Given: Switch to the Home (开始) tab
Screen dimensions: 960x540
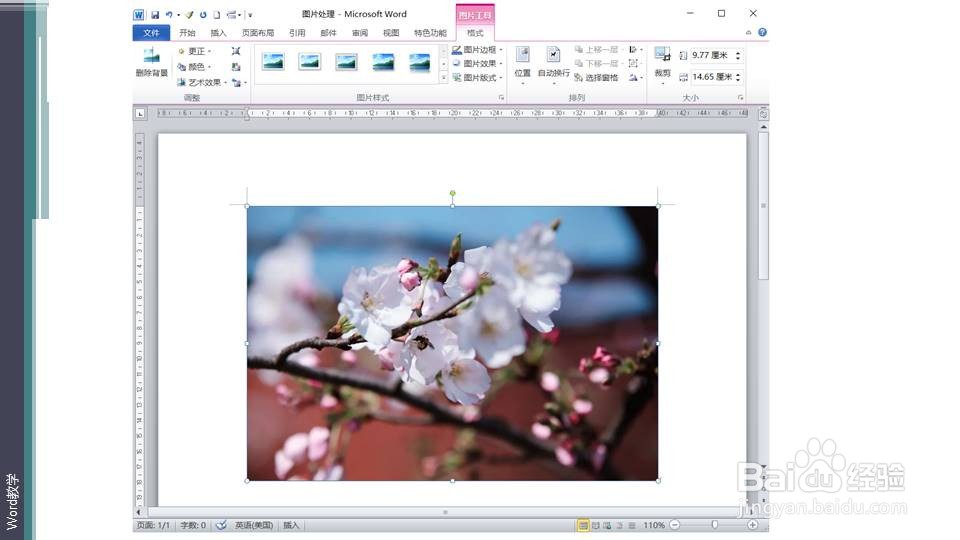Looking at the screenshot, I should point(187,32).
